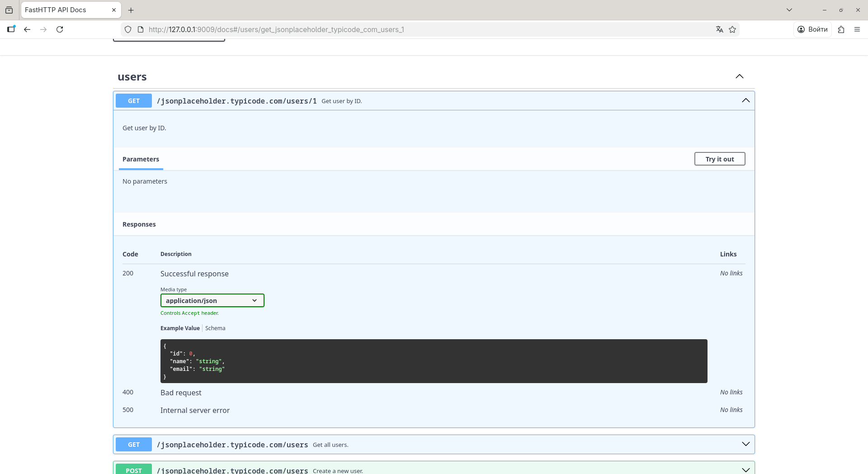Open the Firefox hamburger menu

857,29
